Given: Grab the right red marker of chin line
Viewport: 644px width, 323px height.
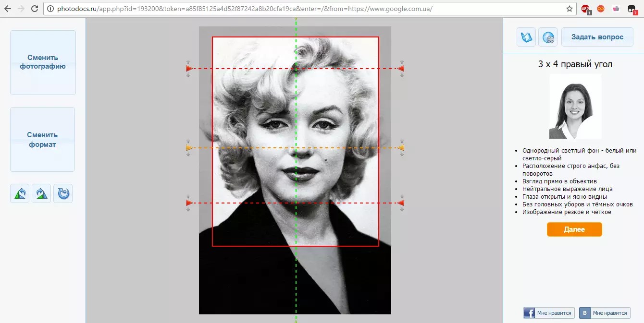Looking at the screenshot, I should 401,203.
